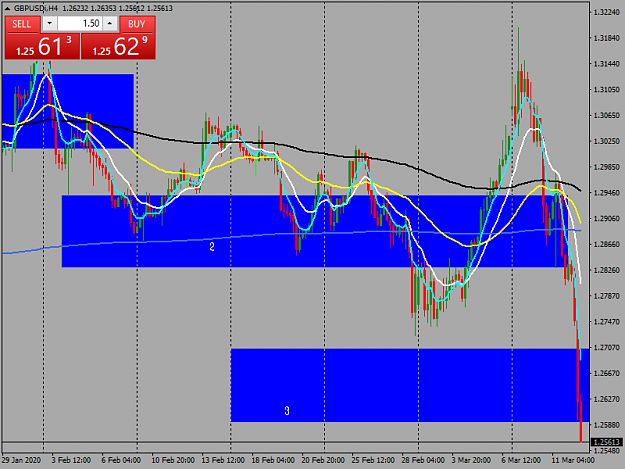Click the 6 Mar 12:00 time label
Image resolution: width=625 pixels, height=469 pixels.
[521, 460]
